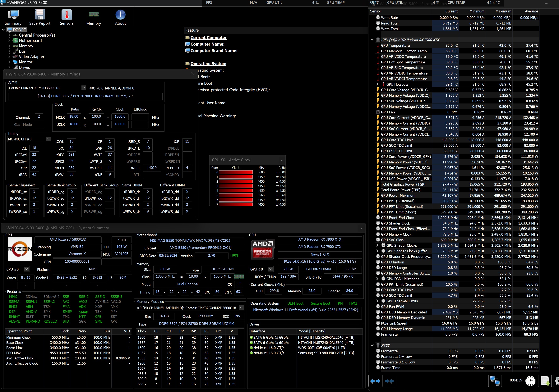Click the Feature column header
Image resolution: width=559 pixels, height=392 pixels.
point(276,30)
